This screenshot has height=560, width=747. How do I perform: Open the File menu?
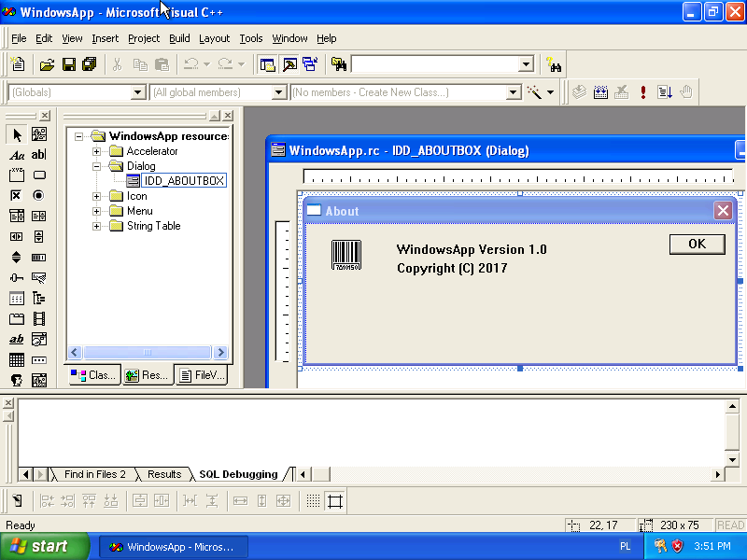[19, 38]
